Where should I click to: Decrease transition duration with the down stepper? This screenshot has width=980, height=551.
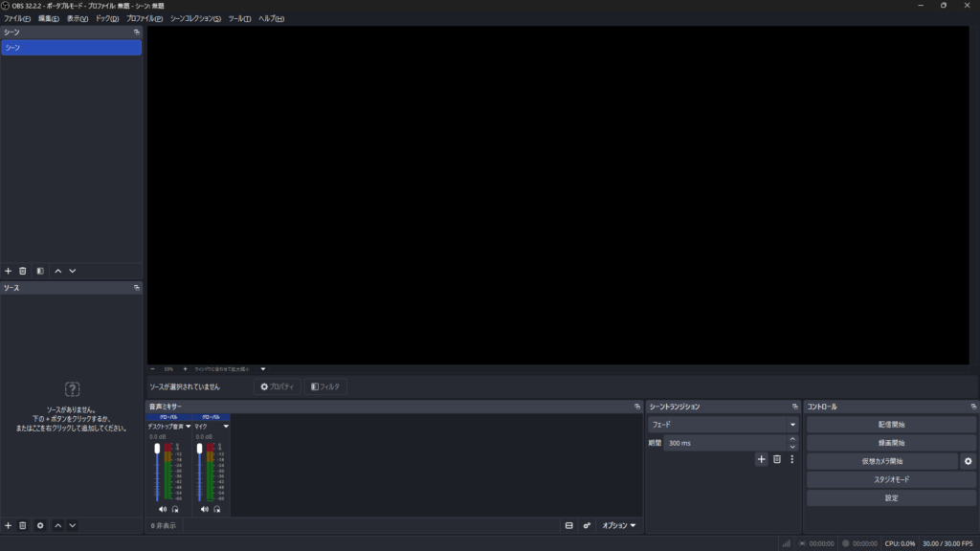[792, 448]
